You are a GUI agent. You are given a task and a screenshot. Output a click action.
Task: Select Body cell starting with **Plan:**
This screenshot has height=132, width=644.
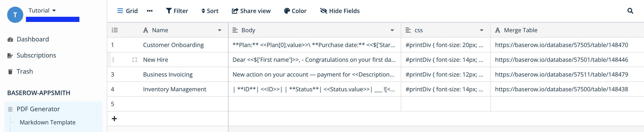pos(314,45)
